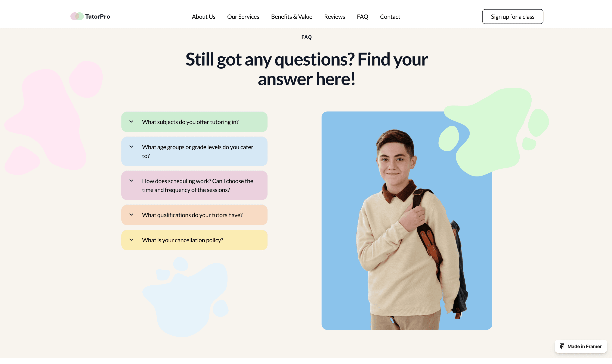Image resolution: width=612 pixels, height=364 pixels.
Task: Open the About Us menu item
Action: pyautogui.click(x=204, y=17)
